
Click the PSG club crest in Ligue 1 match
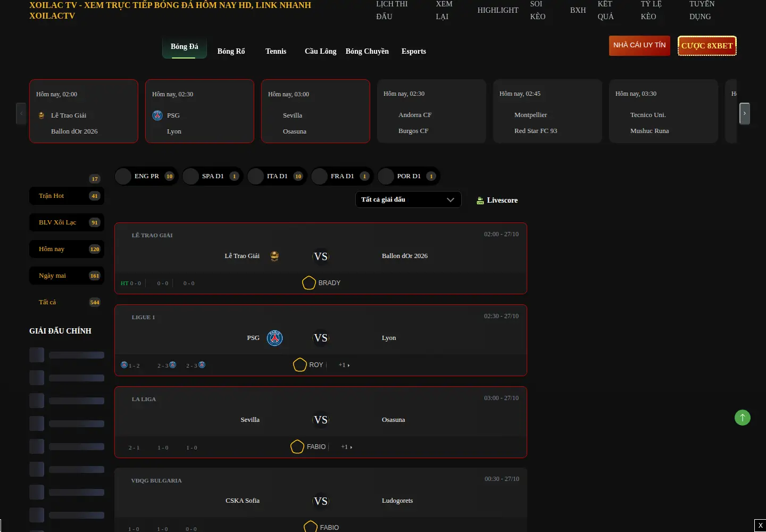(274, 338)
